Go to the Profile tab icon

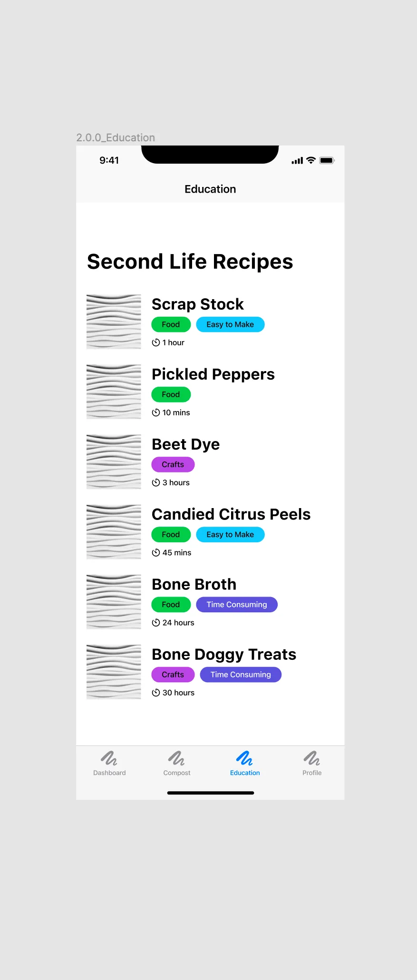pos(312,758)
